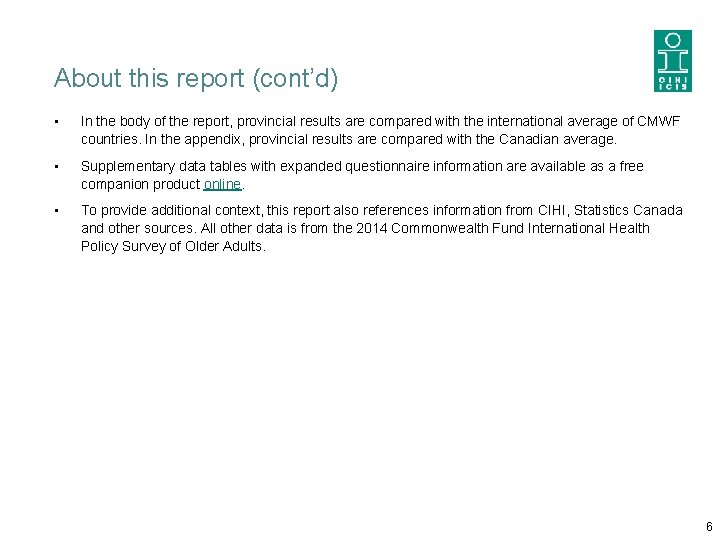
Task: Click the phrase 'companion product'
Action: point(140,185)
